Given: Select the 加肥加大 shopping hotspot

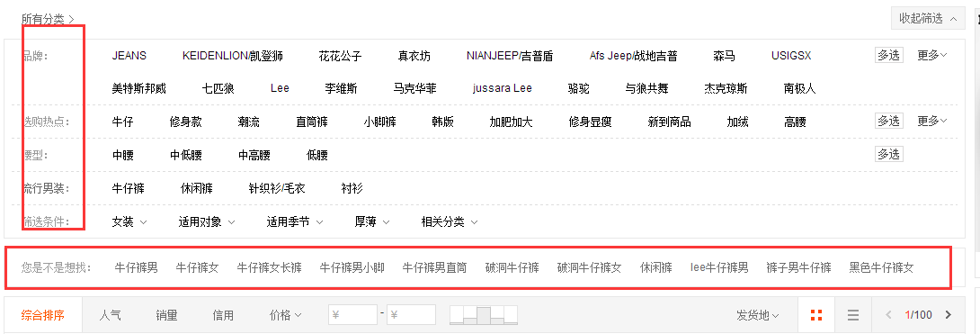Looking at the screenshot, I should [512, 122].
